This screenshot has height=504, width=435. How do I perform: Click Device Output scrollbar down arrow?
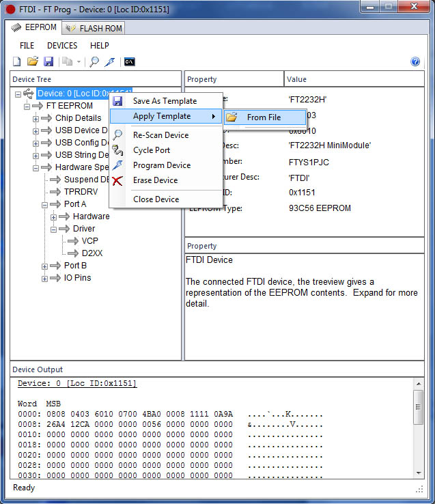tap(419, 473)
